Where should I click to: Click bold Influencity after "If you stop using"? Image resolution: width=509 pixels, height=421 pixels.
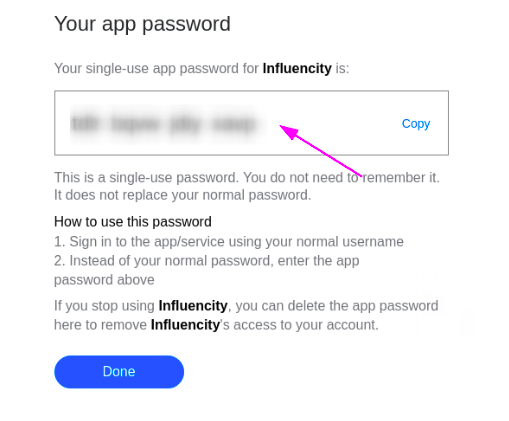click(193, 306)
